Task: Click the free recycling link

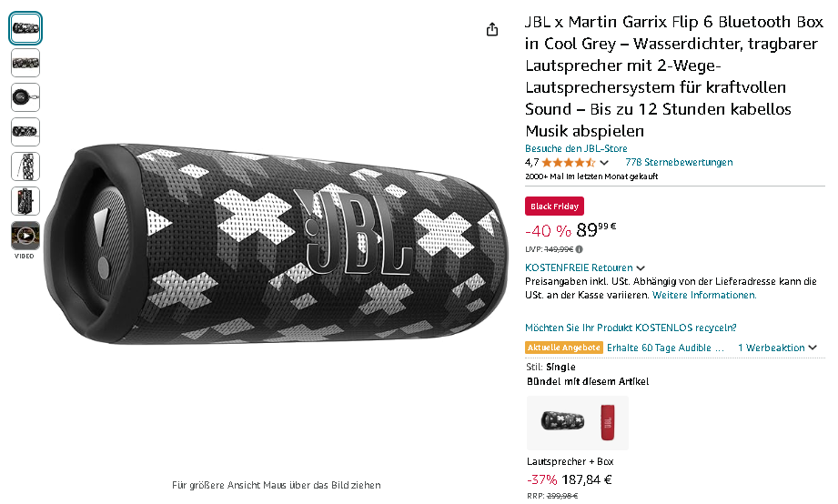Action: tap(631, 328)
